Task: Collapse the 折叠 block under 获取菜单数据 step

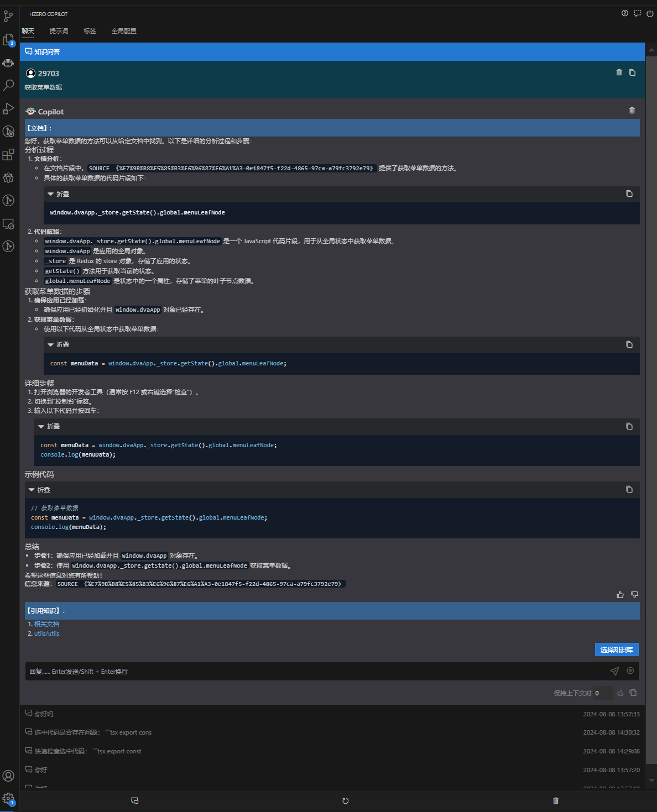Action: [59, 344]
